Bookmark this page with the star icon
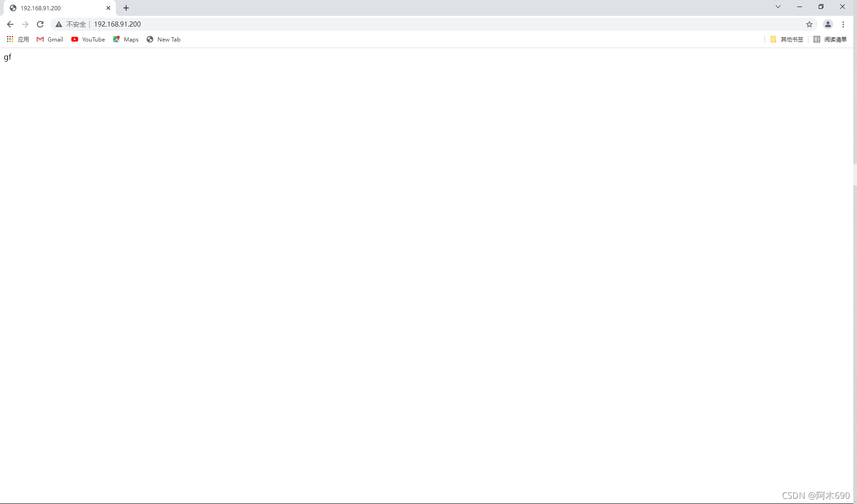Screen dimensions: 857x504 pyautogui.click(x=809, y=24)
